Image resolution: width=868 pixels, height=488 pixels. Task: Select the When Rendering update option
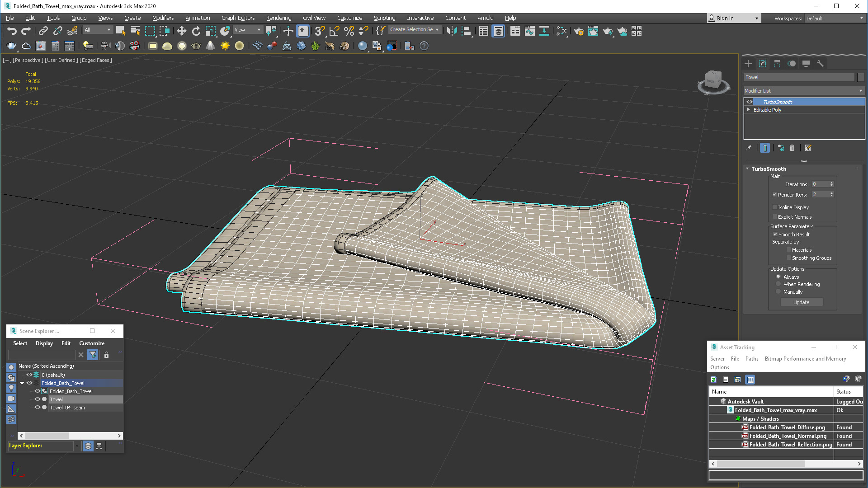tap(778, 284)
